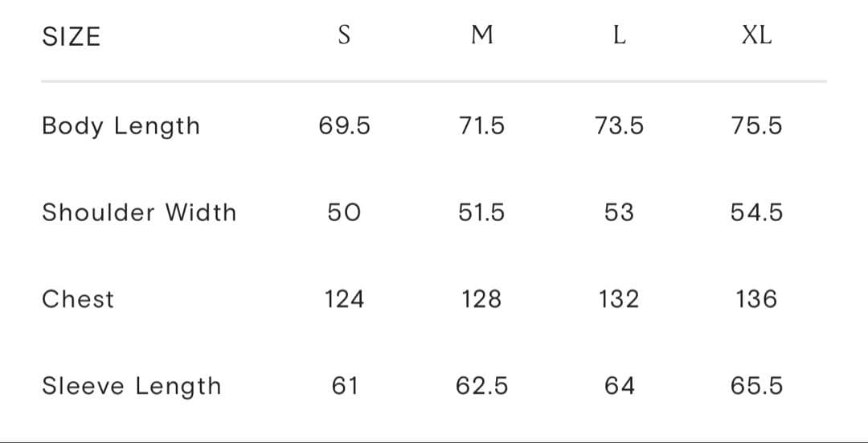Select chest value 132
The width and height of the screenshot is (868, 443).
(620, 300)
